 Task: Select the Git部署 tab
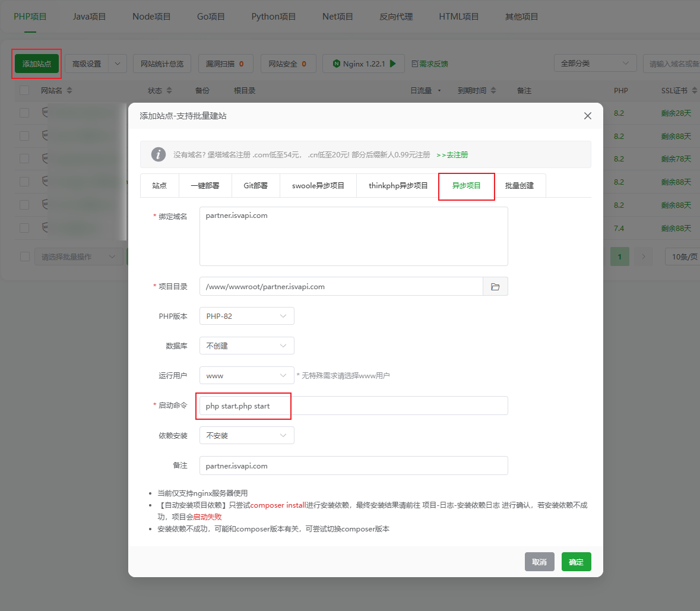(x=255, y=186)
